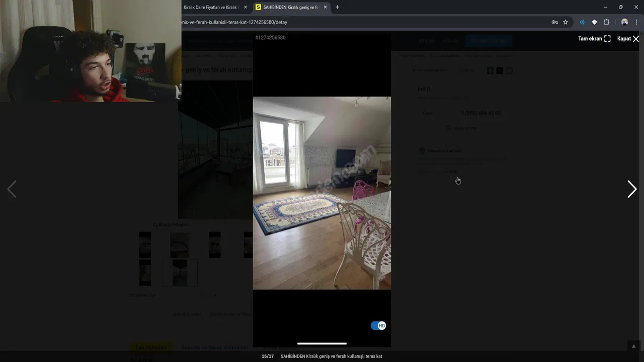Image resolution: width=644 pixels, height=362 pixels.
Task: Close the photo viewer with Kapat
Action: click(628, 39)
